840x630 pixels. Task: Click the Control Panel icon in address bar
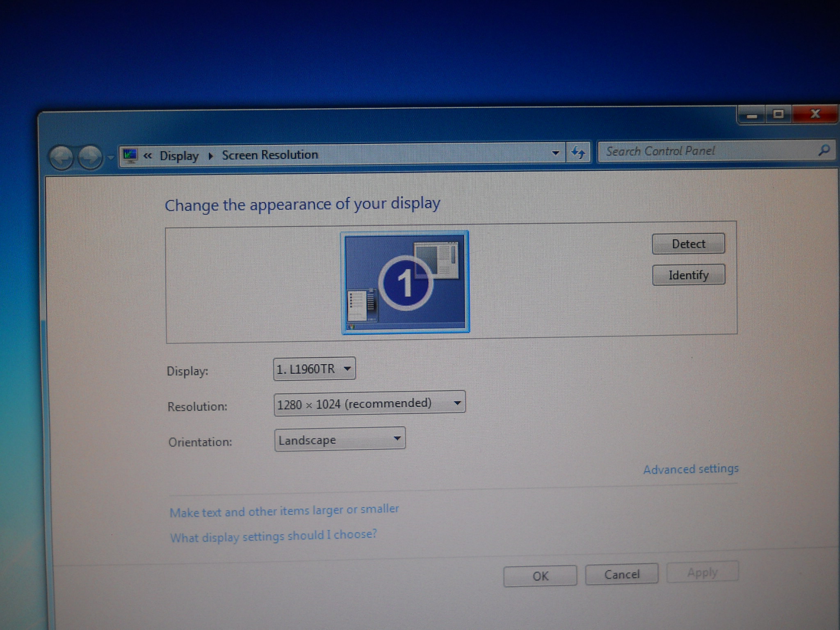click(130, 155)
